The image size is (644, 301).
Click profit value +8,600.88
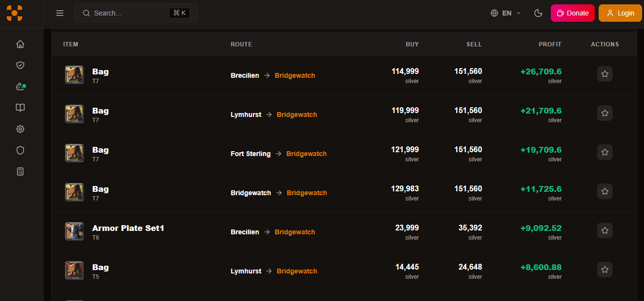[541, 267]
